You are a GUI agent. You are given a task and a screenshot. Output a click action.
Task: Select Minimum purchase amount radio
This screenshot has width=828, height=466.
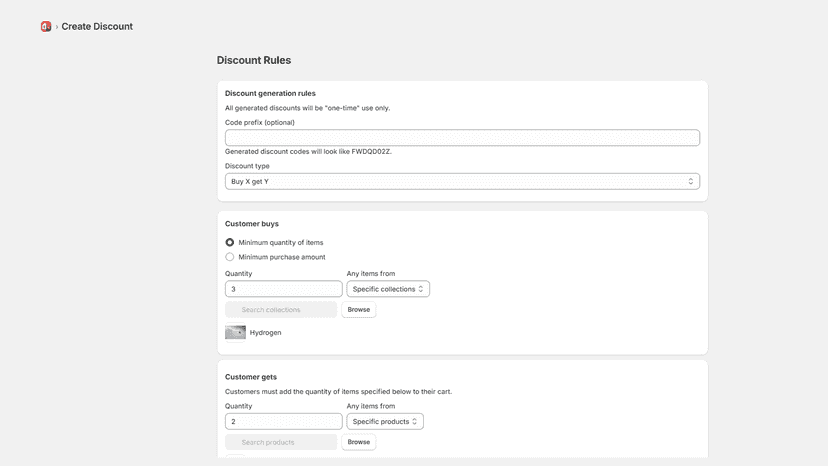click(230, 257)
